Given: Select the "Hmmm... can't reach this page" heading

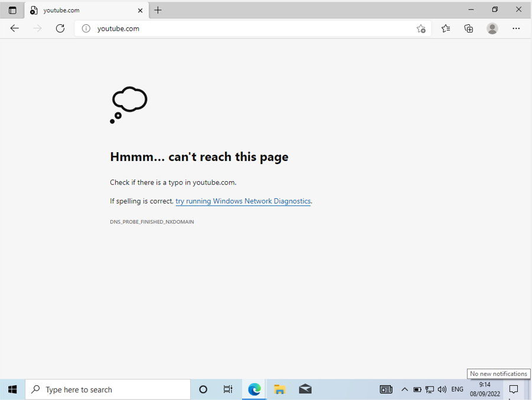Looking at the screenshot, I should point(199,157).
